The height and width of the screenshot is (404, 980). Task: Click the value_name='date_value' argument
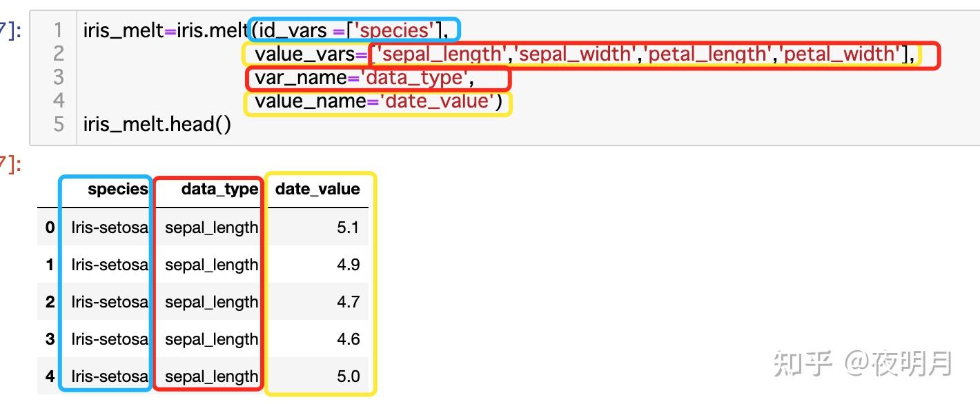point(376,102)
